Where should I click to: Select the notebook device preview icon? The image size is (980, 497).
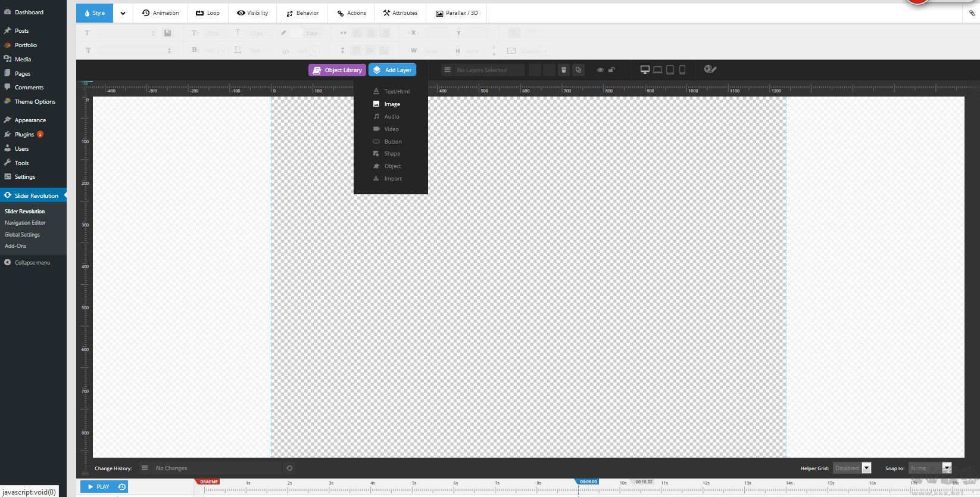pos(657,70)
